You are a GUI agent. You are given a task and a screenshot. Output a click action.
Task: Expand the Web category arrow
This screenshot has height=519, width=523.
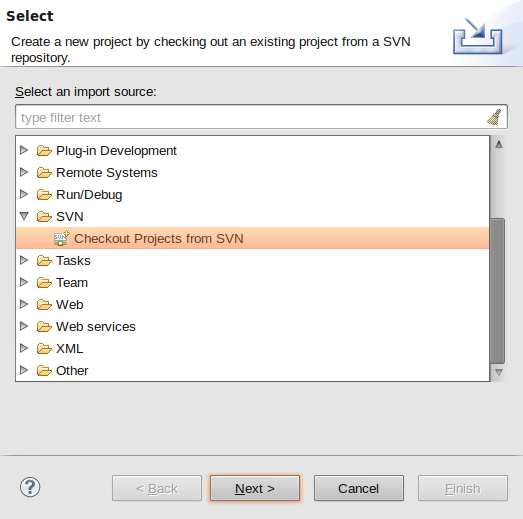(24, 304)
